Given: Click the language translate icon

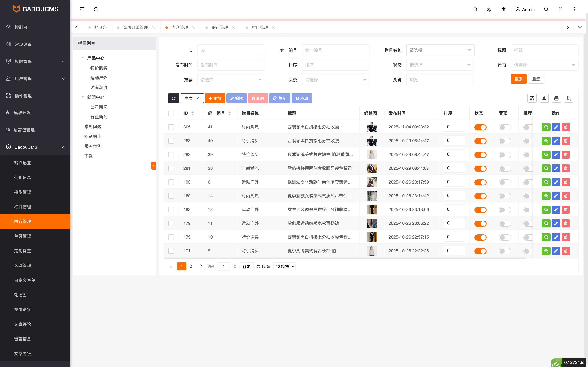Looking at the screenshot, I should tap(489, 9).
